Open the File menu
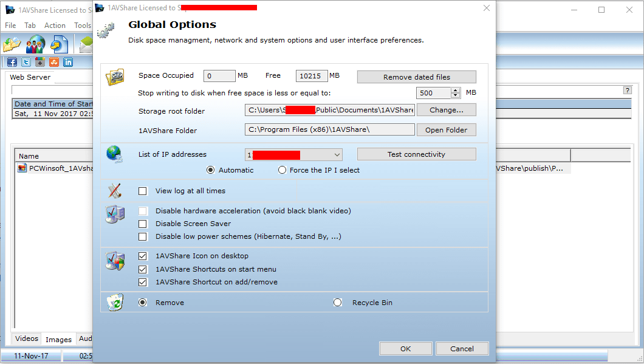Image resolution: width=644 pixels, height=364 pixels. [x=10, y=26]
